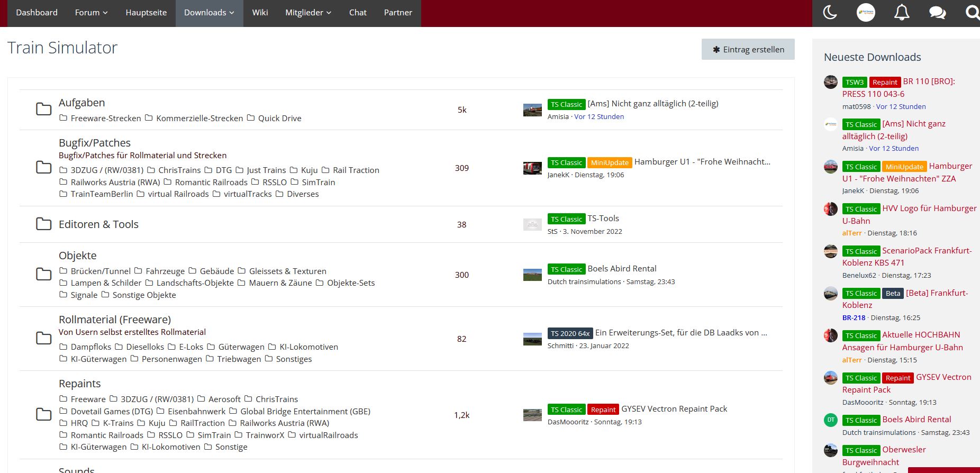The height and width of the screenshot is (473, 980).
Task: Expand the Forum dropdown menu
Action: tap(91, 13)
